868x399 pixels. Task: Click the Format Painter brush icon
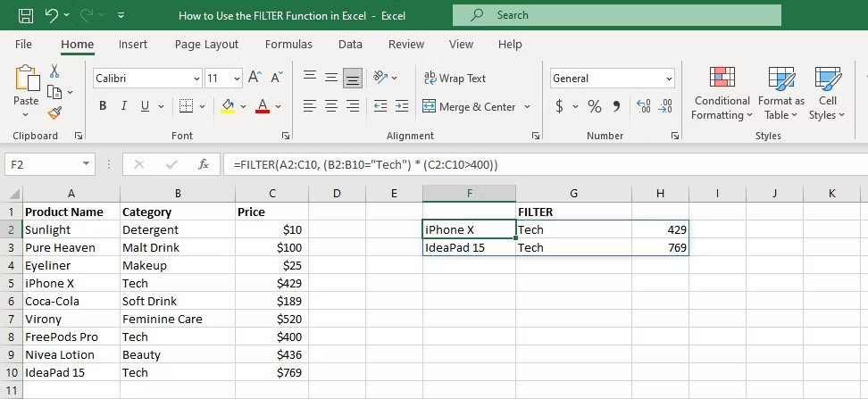coord(54,112)
